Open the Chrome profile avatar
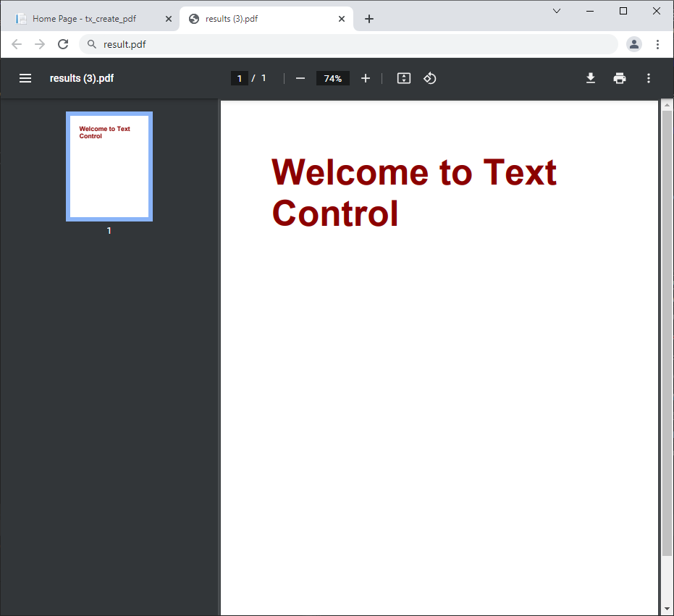This screenshot has width=674, height=616. pos(634,44)
